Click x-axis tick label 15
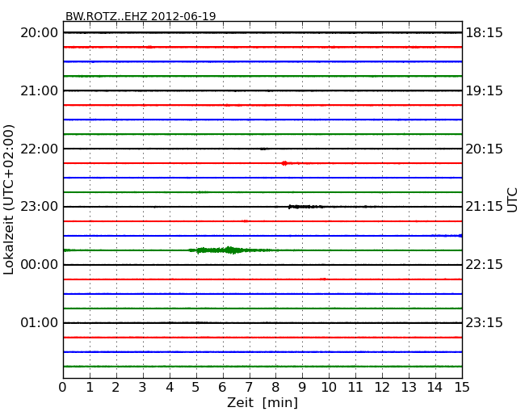525x420 pixels. (462, 387)
